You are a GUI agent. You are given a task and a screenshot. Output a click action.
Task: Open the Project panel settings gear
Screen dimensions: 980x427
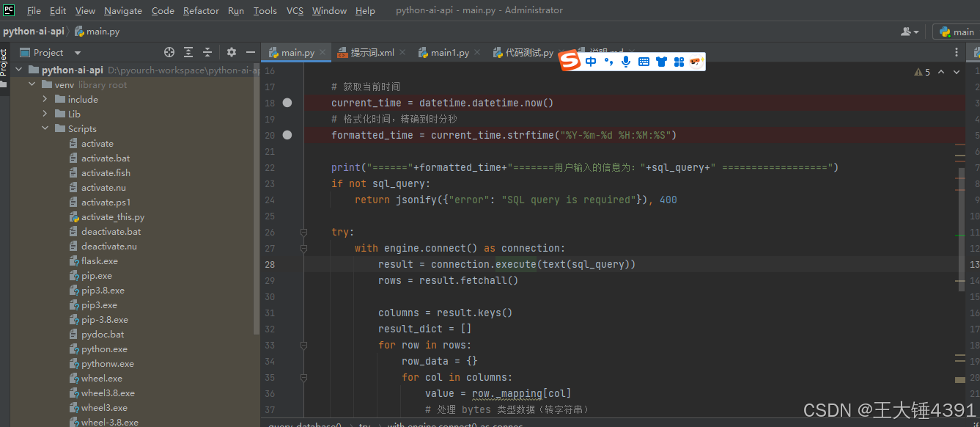(x=231, y=52)
